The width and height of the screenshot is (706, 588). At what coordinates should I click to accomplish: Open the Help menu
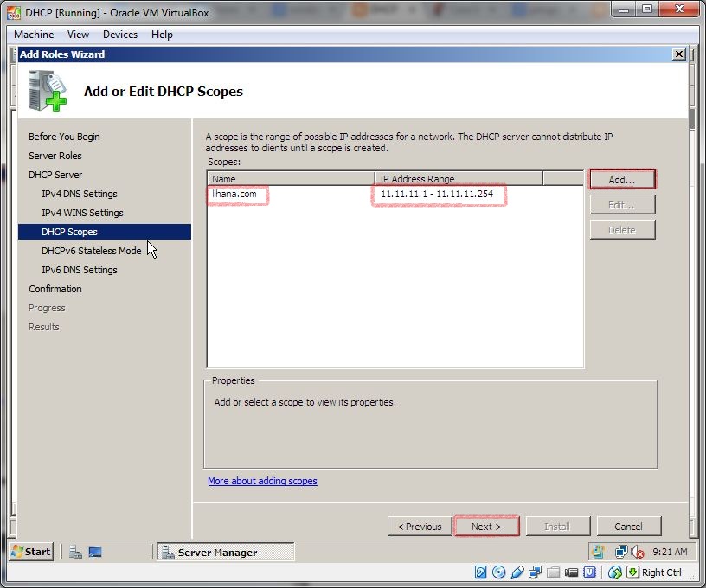point(162,35)
